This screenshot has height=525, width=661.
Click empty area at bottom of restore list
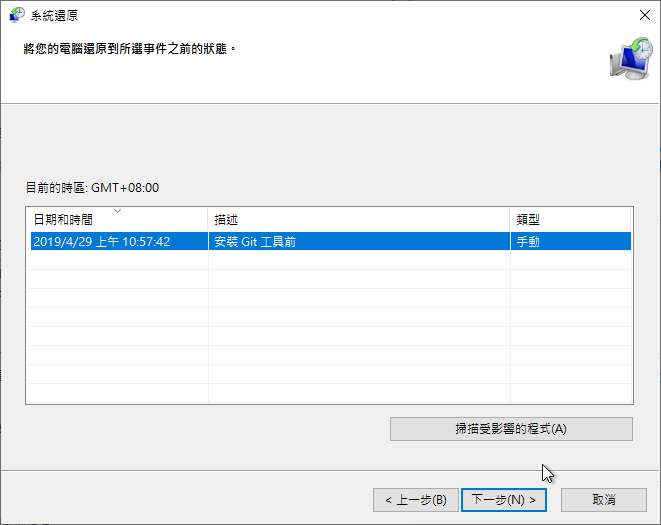[328, 390]
